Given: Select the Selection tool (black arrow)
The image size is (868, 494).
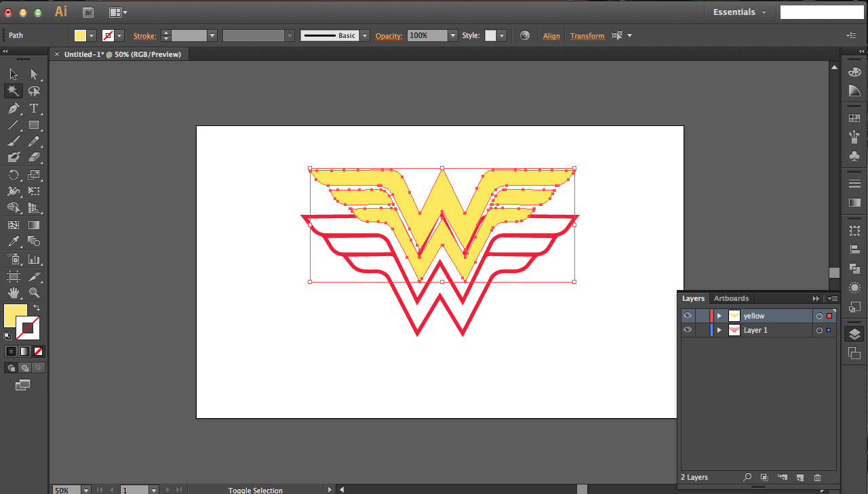Looking at the screenshot, I should click(x=14, y=75).
